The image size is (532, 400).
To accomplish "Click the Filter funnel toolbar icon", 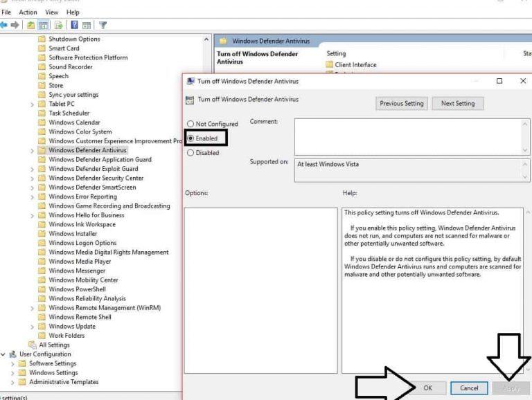I will [x=103, y=26].
